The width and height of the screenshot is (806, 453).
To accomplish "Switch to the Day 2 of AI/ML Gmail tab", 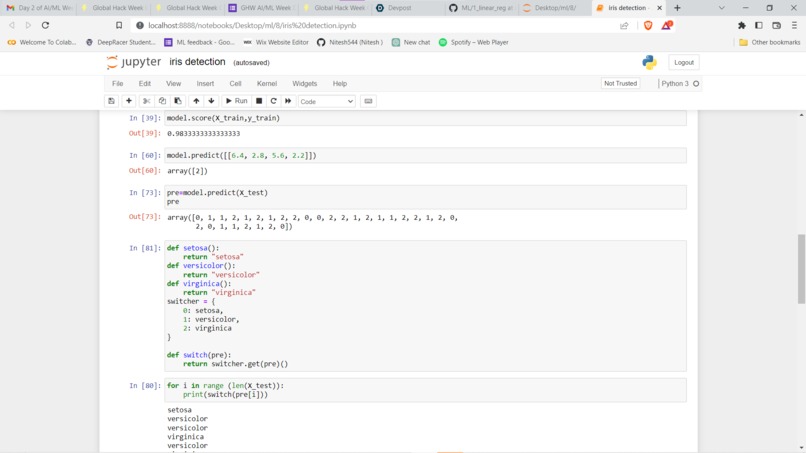I will tap(39, 8).
